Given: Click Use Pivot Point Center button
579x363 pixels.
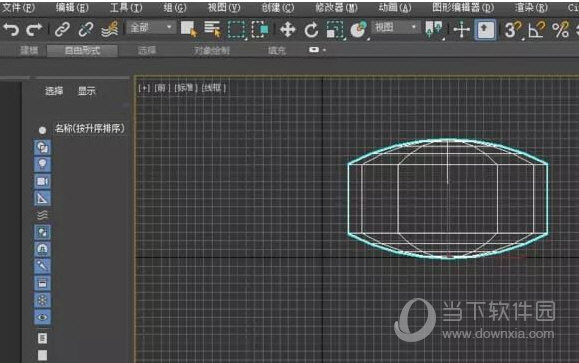Looking at the screenshot, I should tap(434, 30).
